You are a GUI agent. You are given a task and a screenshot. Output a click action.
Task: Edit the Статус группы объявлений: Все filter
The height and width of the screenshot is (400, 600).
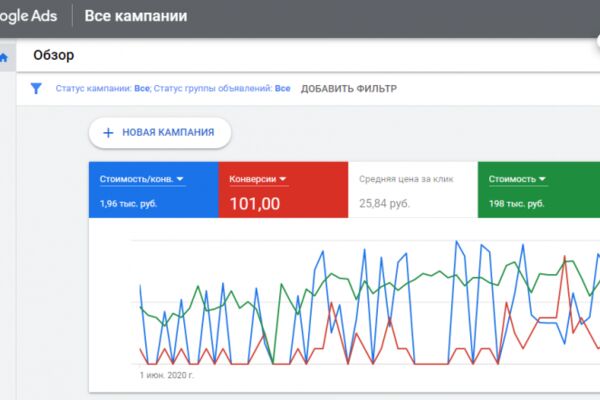coord(222,88)
